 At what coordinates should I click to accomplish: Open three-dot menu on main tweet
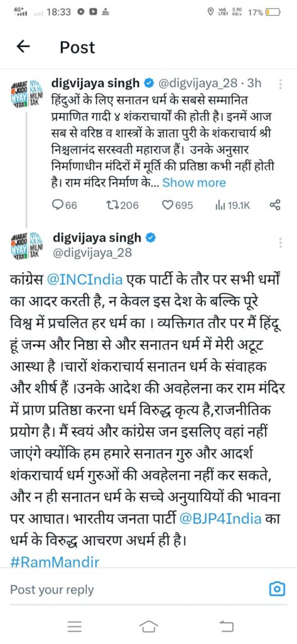click(x=280, y=242)
